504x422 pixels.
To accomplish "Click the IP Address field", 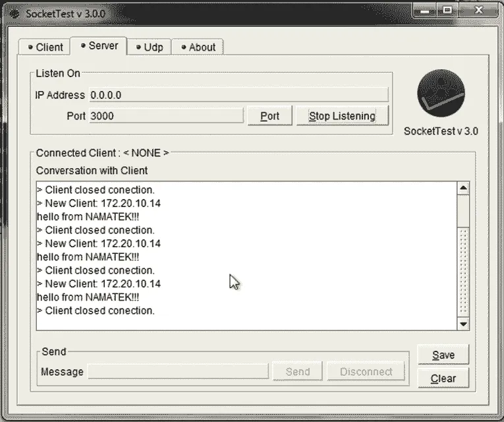I will point(238,95).
